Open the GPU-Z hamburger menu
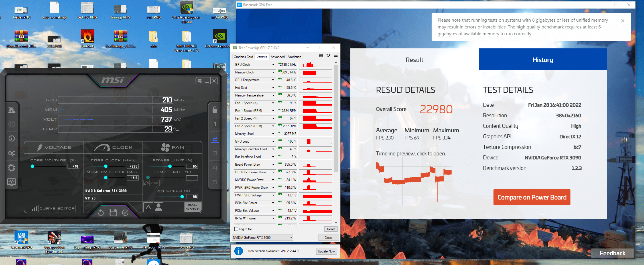This screenshot has width=644, height=265. (x=336, y=55)
